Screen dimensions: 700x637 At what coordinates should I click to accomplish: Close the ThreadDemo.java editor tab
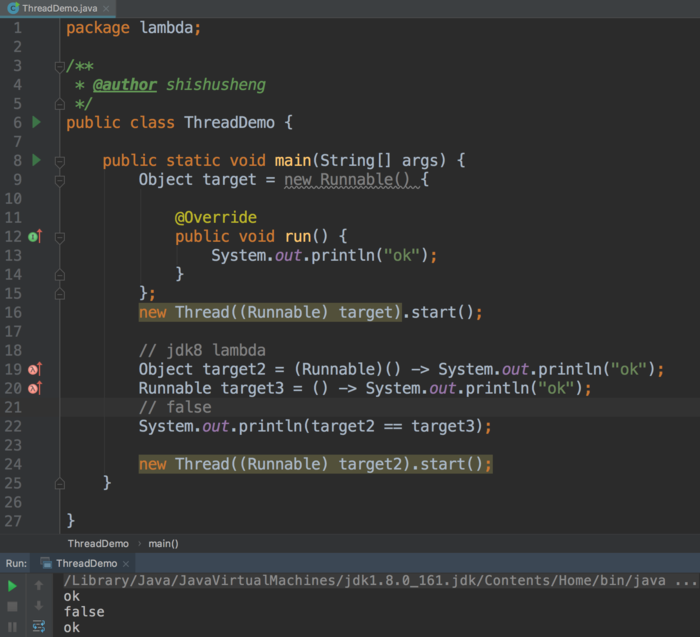106,8
